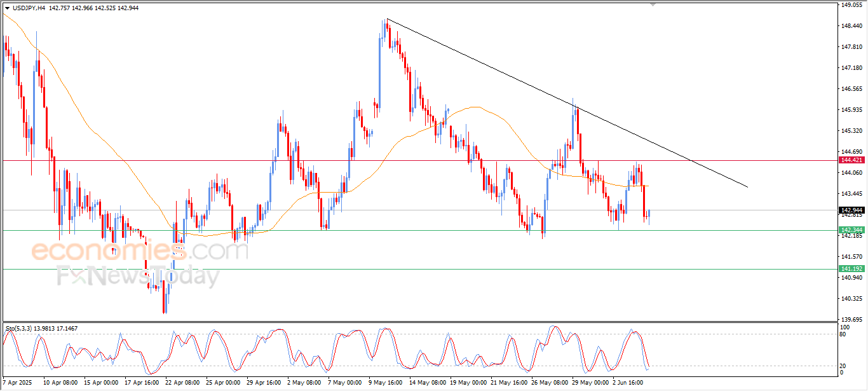This screenshot has width=868, height=391.
Task: Click the 143.445 price axis value
Action: coord(851,194)
